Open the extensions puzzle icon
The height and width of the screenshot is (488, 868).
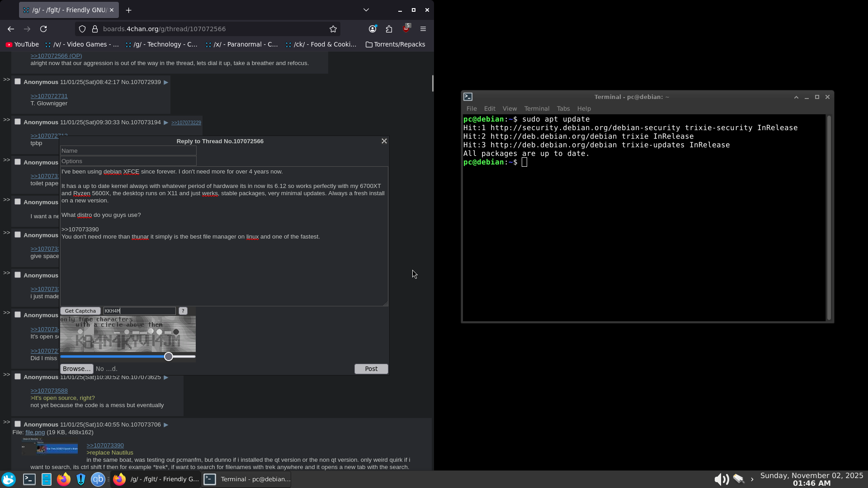[389, 29]
